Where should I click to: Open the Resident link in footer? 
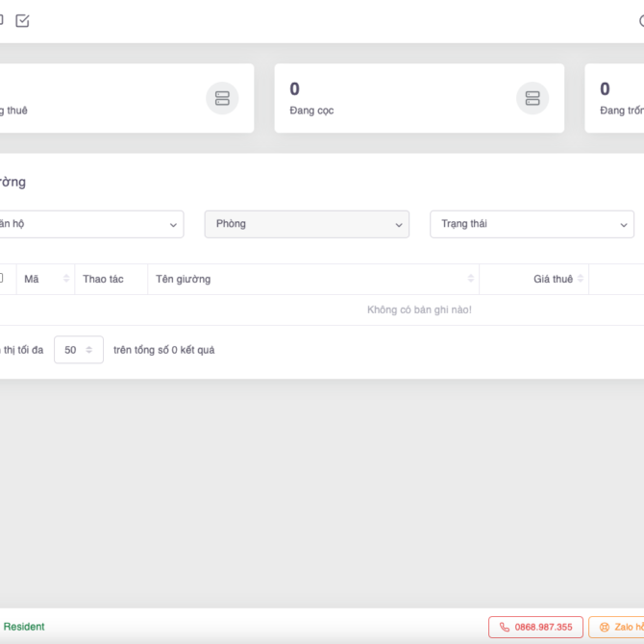coord(24,627)
